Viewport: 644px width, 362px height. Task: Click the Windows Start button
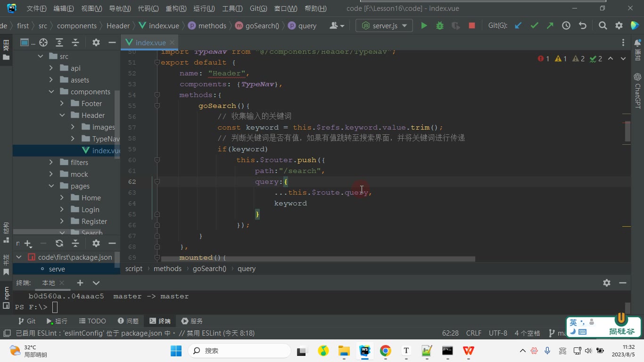pos(176,351)
